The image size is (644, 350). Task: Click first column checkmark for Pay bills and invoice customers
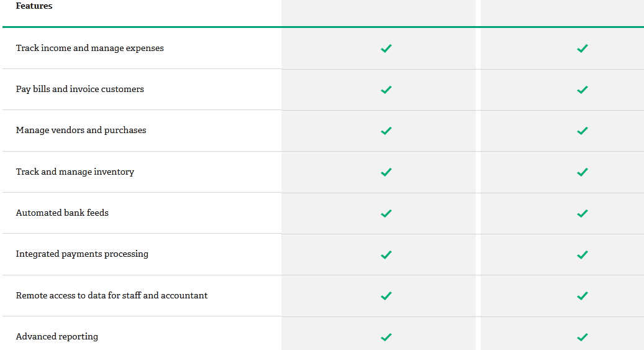coord(386,90)
